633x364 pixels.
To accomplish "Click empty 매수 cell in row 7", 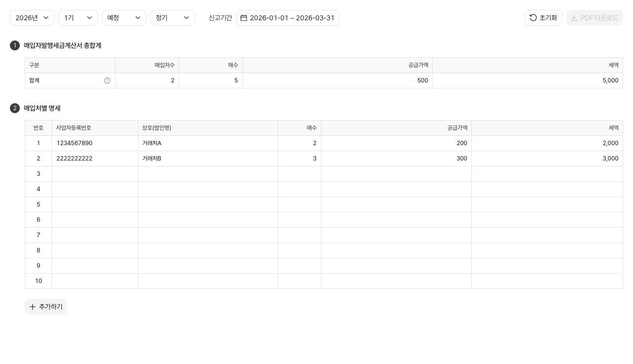I will tap(299, 235).
